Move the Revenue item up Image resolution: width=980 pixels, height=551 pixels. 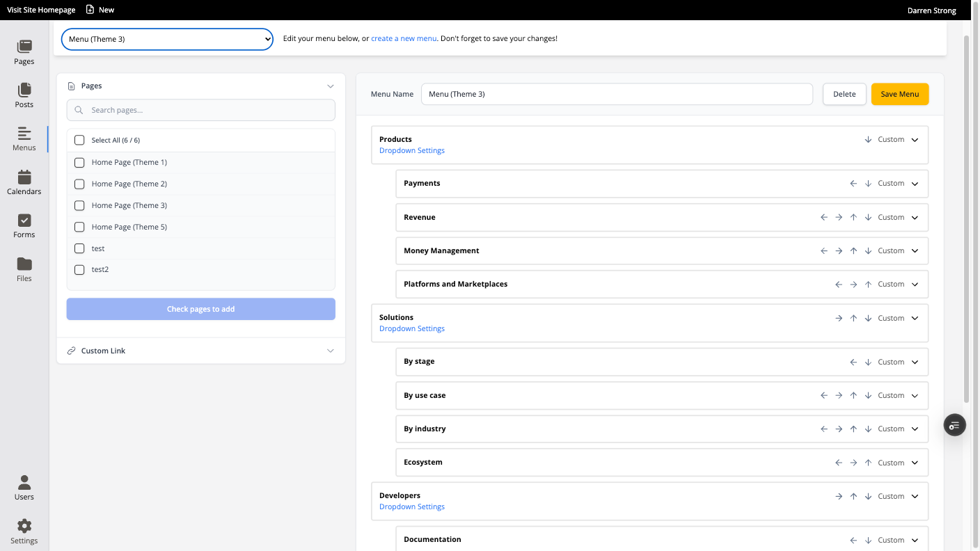click(x=853, y=217)
